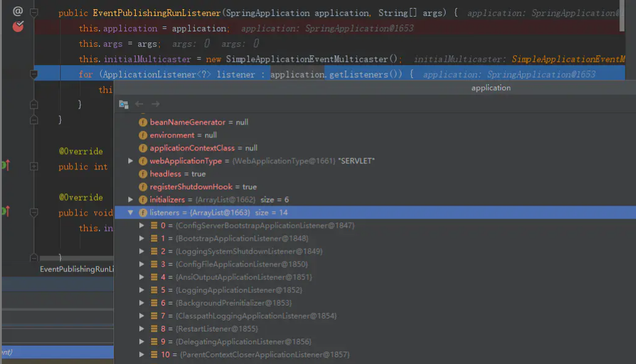Click the initializers field icon
636x364 pixels.
pos(143,200)
